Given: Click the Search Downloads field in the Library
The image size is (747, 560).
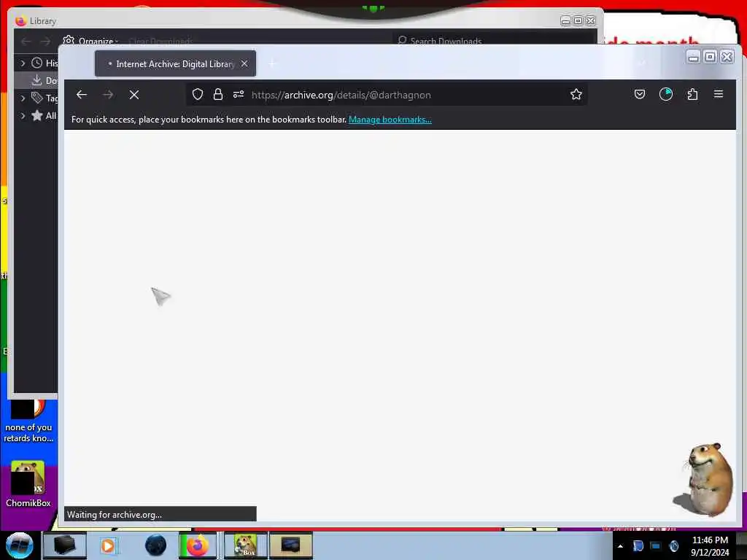Looking at the screenshot, I should [x=495, y=41].
